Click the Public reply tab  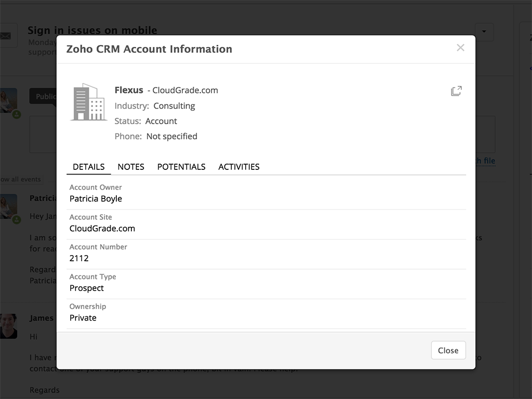click(44, 97)
